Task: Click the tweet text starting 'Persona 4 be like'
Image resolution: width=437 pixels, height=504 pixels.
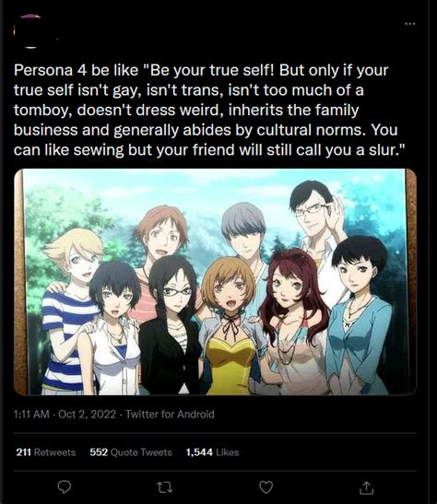Action: [206, 111]
